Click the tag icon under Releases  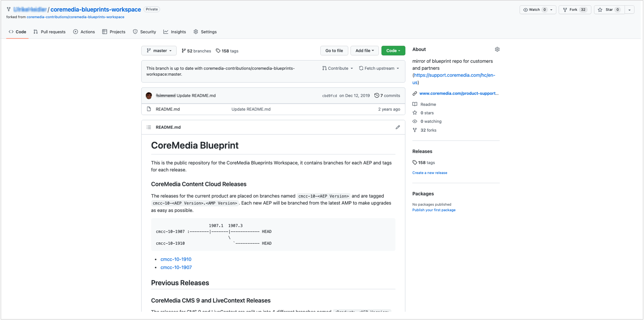415,163
